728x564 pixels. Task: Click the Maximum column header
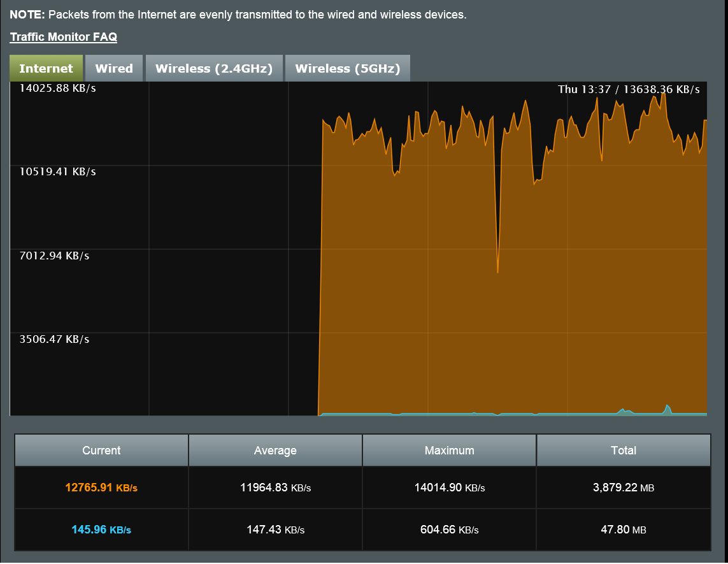pos(450,450)
